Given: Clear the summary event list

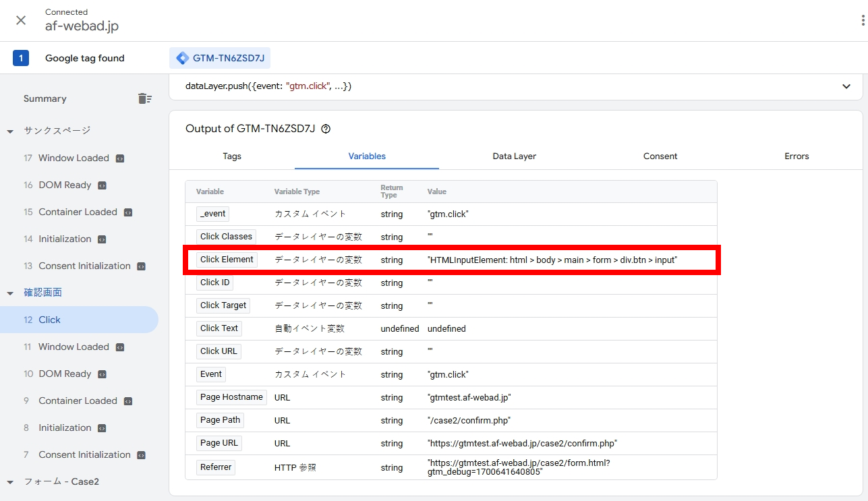Looking at the screenshot, I should [x=145, y=98].
